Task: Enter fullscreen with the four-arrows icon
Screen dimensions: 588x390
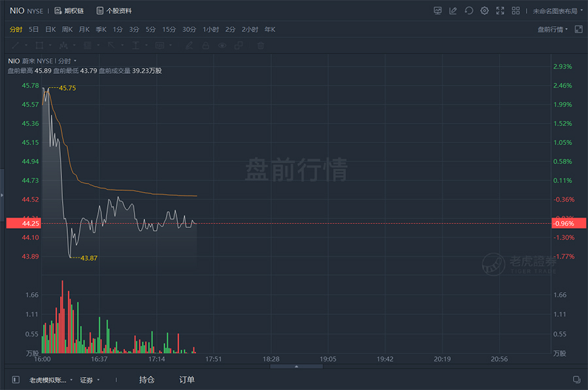Action: 500,11
